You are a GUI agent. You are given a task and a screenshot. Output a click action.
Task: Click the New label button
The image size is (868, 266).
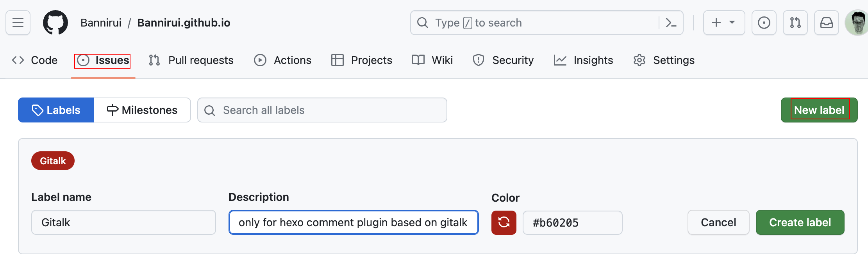[819, 110]
